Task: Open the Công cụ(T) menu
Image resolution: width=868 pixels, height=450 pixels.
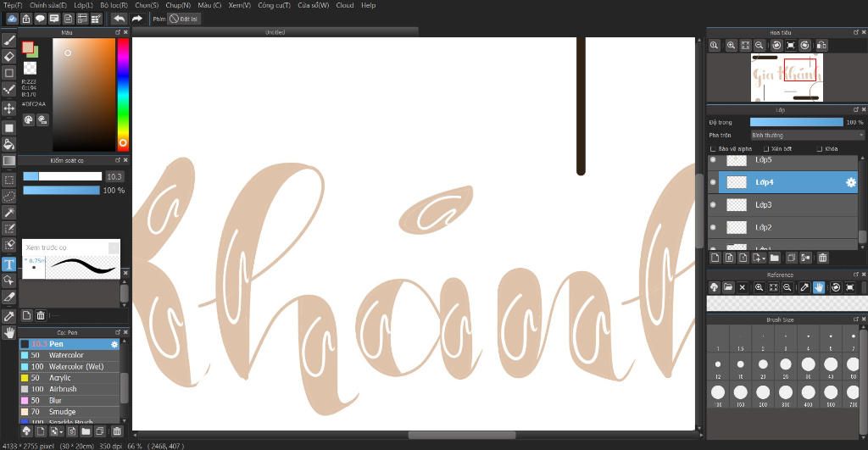Action: [274, 5]
